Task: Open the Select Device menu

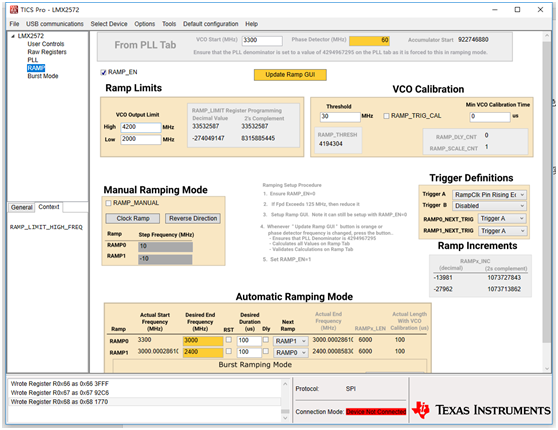Action: tap(109, 24)
